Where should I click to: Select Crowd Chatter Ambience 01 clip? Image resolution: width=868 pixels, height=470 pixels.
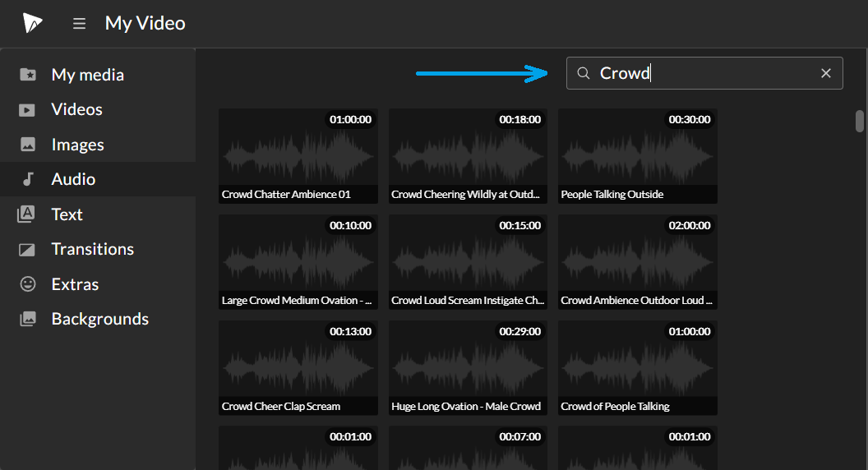click(x=298, y=156)
